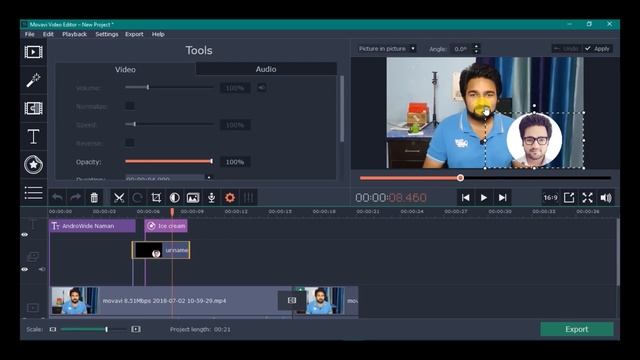The width and height of the screenshot is (640, 360).
Task: Click the Volume slider track
Action: 169,87
